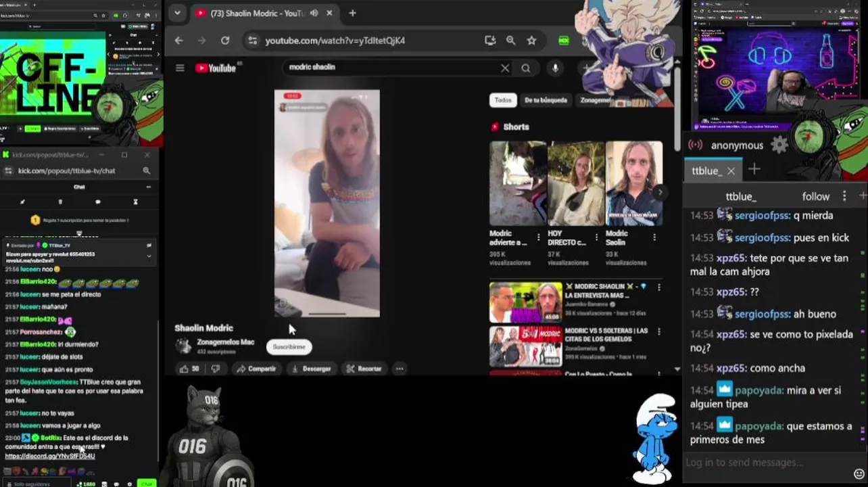Viewport: 868px width, 487px height.
Task: Start YouTube voice search with microphone
Action: (555, 68)
